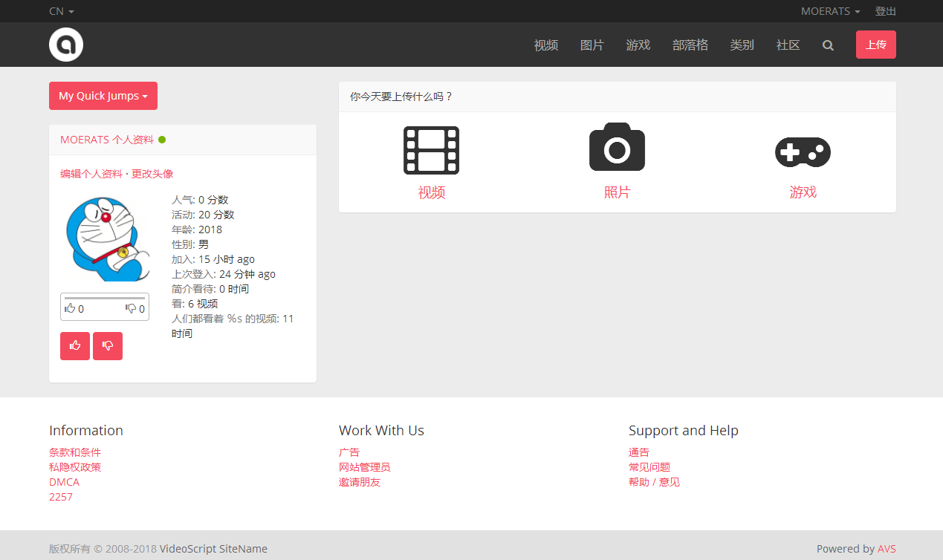Click the Support and Help footer heading
Screen dimensions: 943x560
click(x=684, y=431)
